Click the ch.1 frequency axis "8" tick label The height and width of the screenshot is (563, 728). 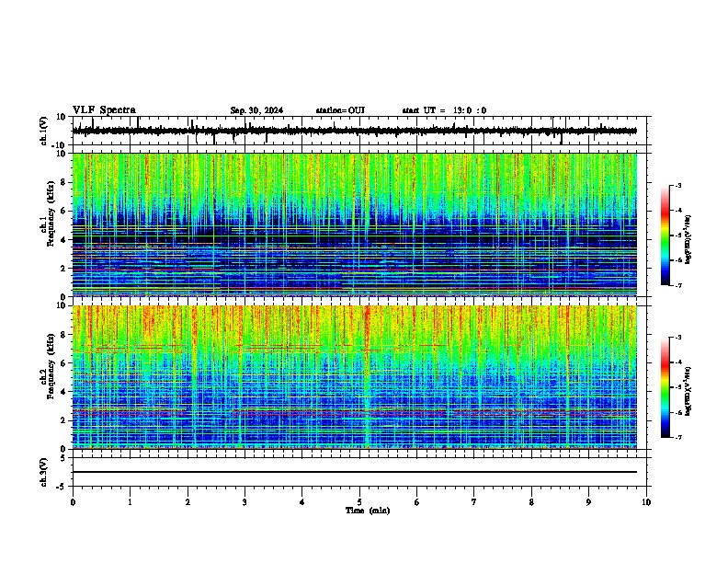pos(63,182)
